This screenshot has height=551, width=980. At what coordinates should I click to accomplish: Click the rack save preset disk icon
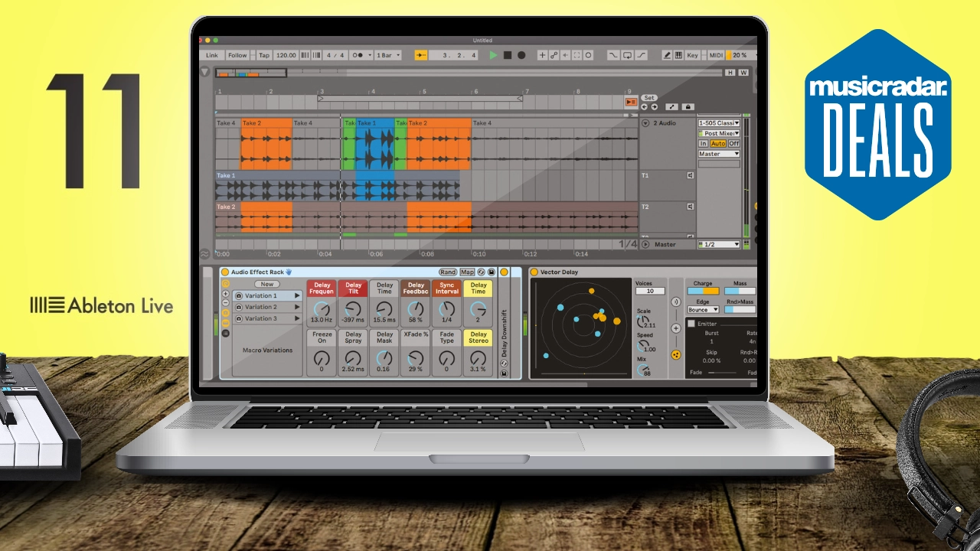click(x=491, y=272)
